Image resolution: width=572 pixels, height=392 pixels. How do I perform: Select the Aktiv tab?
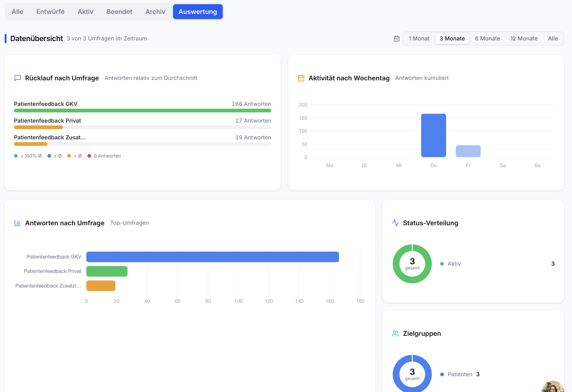coord(85,12)
